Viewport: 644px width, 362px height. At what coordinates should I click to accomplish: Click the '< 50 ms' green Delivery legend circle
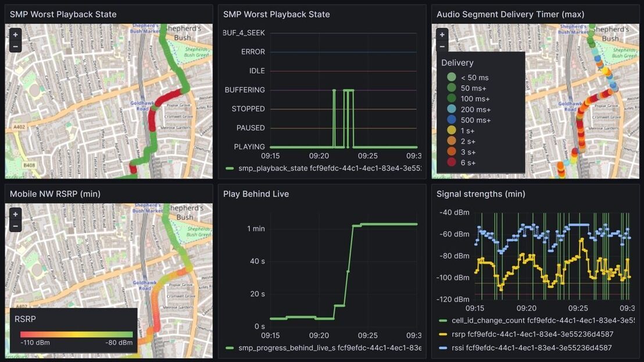point(452,77)
